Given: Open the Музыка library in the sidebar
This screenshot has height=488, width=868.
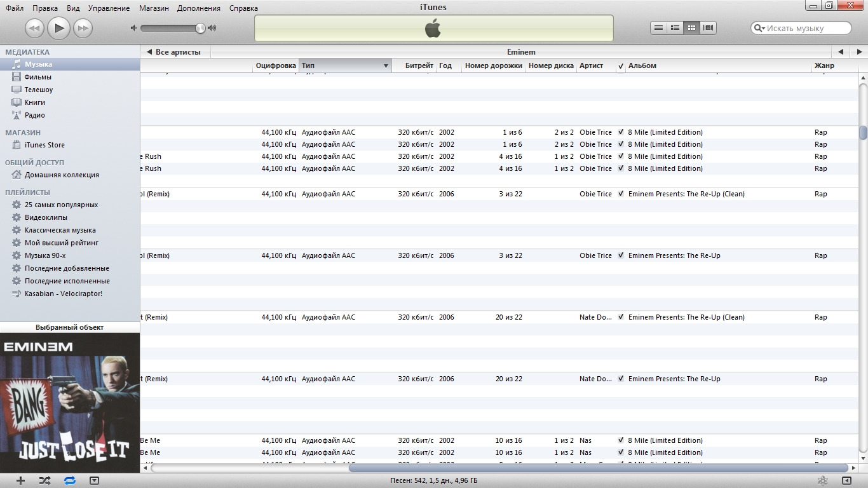Looking at the screenshot, I should (70, 64).
